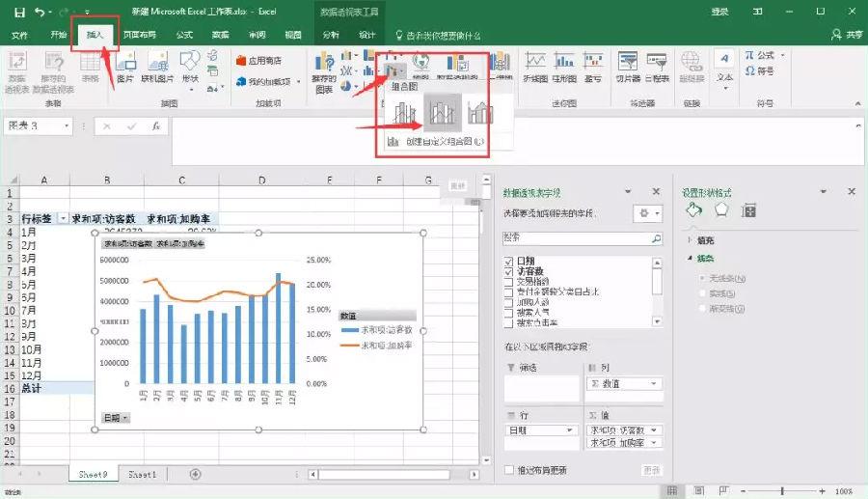Viewport: 868px width, 499px height.
Task: Open the field list tools gear dropdown
Action: tap(648, 213)
